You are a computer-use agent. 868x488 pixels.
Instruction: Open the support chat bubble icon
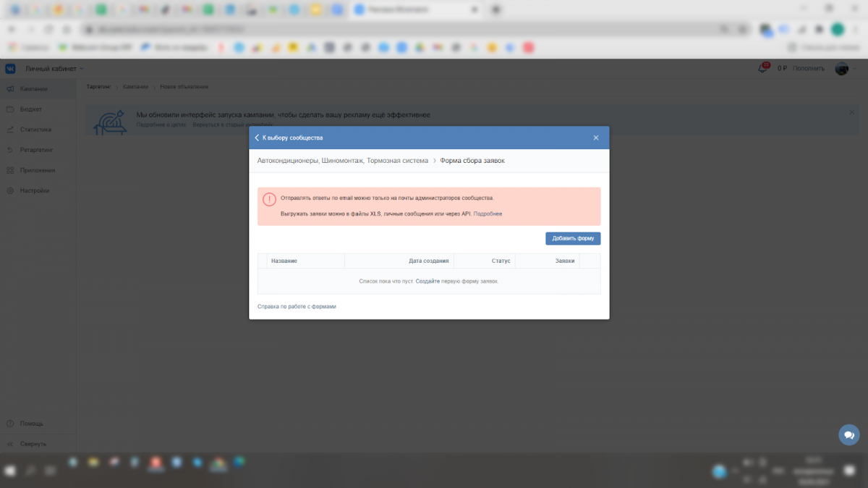[x=848, y=435]
